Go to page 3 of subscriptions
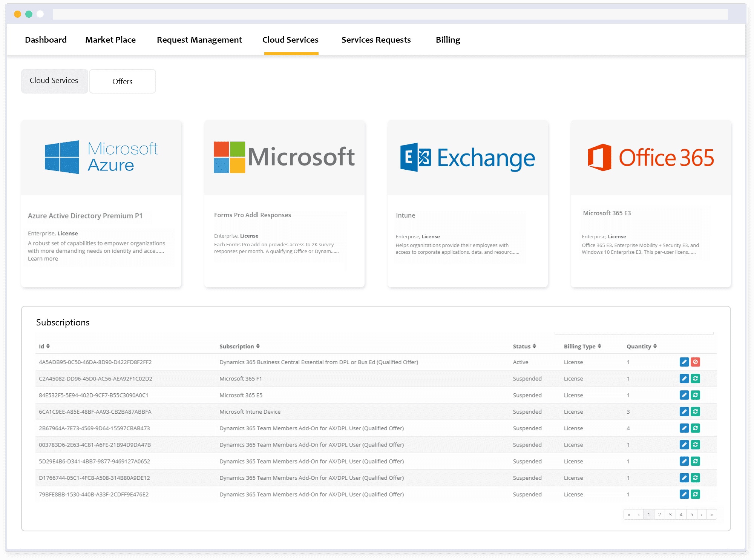Screen dimensions: 754x560 pyautogui.click(x=670, y=514)
